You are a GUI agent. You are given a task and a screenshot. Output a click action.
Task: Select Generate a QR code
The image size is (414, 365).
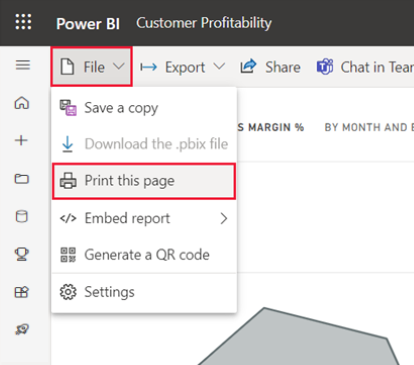click(x=144, y=255)
